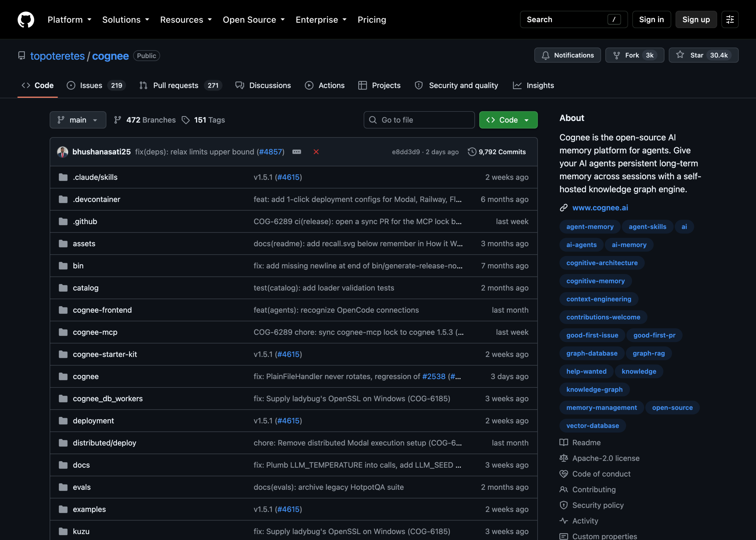Viewport: 756px width, 540px height.
Task: Focus the Go to file field
Action: click(x=419, y=120)
